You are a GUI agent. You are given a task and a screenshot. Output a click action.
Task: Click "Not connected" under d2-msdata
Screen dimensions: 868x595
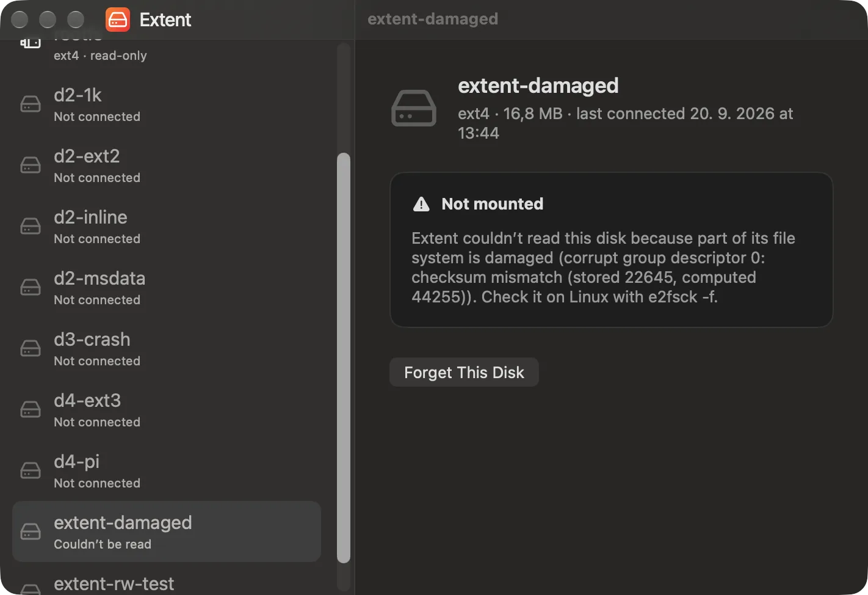tap(97, 300)
